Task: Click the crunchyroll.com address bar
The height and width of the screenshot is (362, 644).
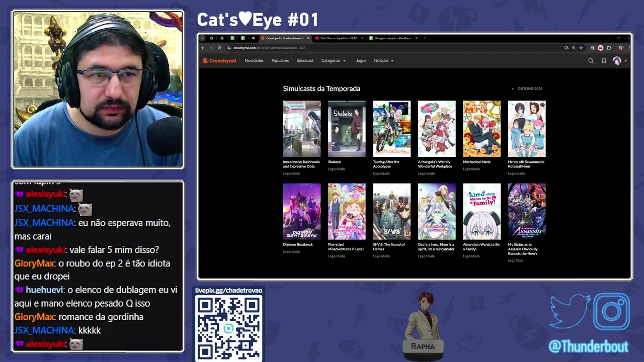Action: tap(392, 48)
